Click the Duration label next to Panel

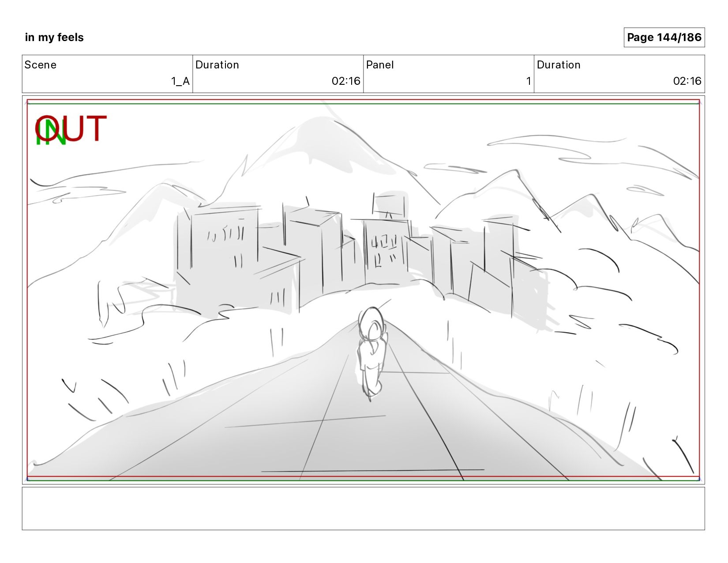pyautogui.click(x=559, y=65)
